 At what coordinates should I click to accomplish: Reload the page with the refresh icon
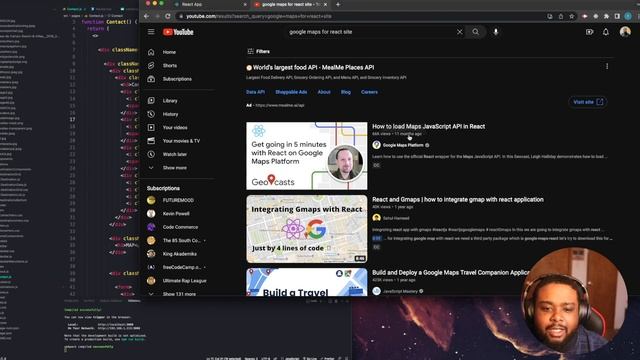coord(168,16)
